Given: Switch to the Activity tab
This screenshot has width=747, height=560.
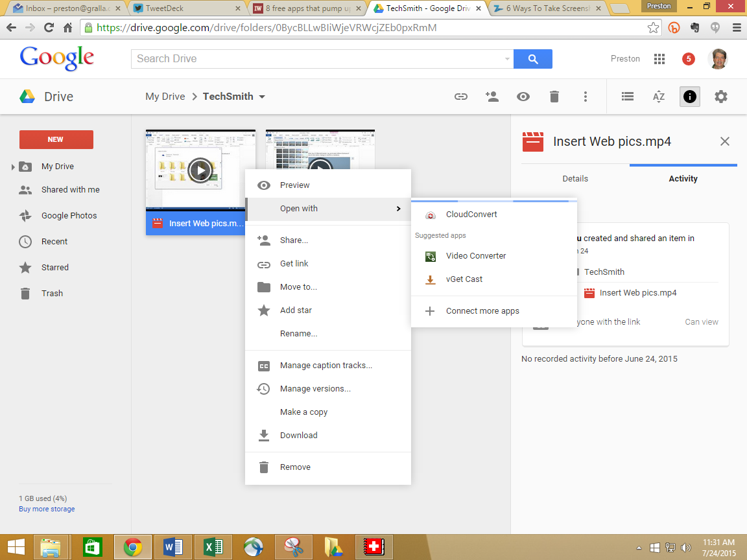Looking at the screenshot, I should [683, 179].
